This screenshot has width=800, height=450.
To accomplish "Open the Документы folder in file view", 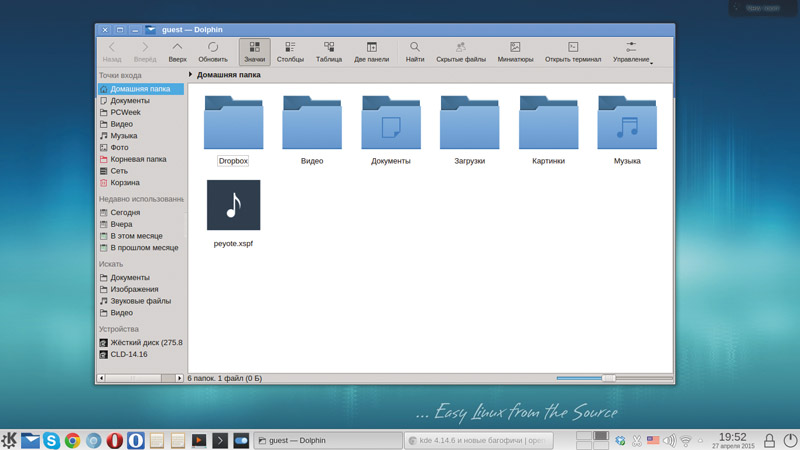I will pyautogui.click(x=390, y=124).
